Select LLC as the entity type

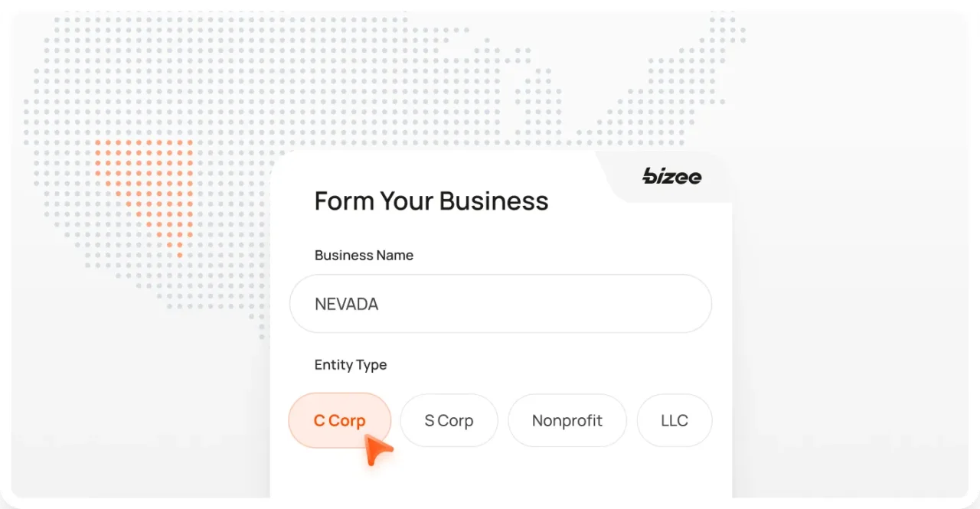(674, 420)
